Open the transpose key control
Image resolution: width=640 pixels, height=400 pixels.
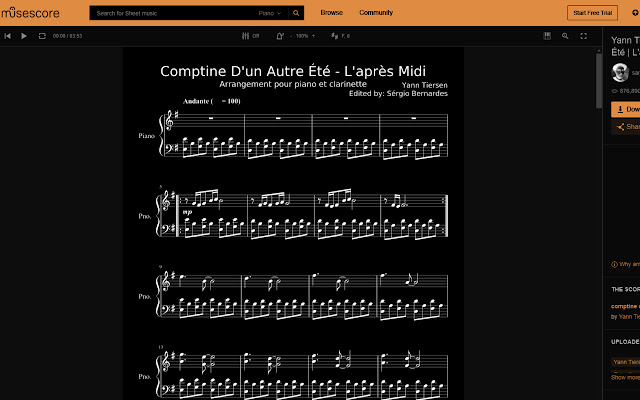coord(340,36)
